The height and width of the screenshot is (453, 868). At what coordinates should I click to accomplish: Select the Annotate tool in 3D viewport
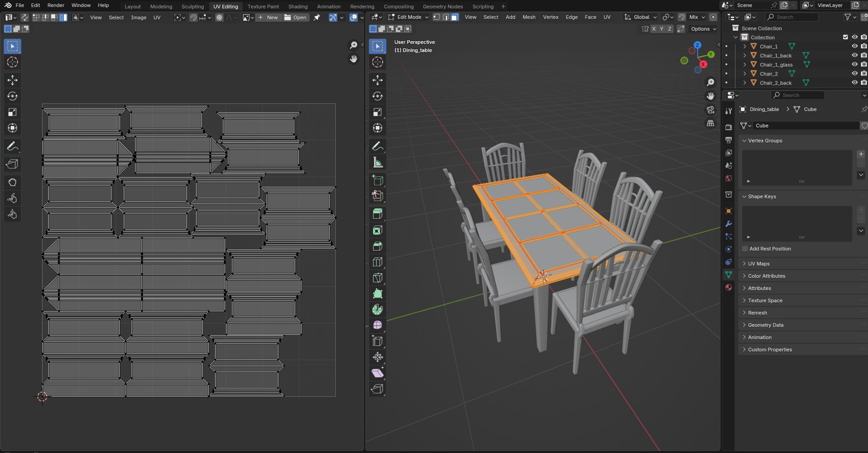(377, 146)
